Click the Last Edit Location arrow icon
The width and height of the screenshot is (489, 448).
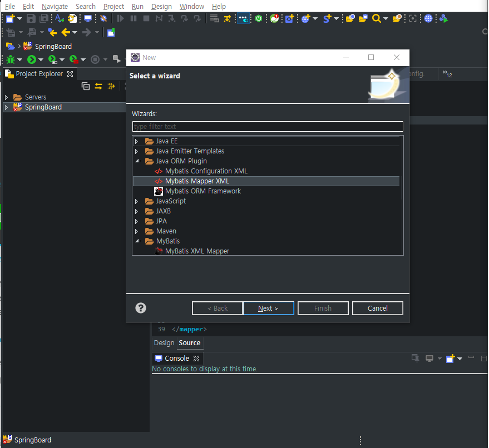pos(52,32)
